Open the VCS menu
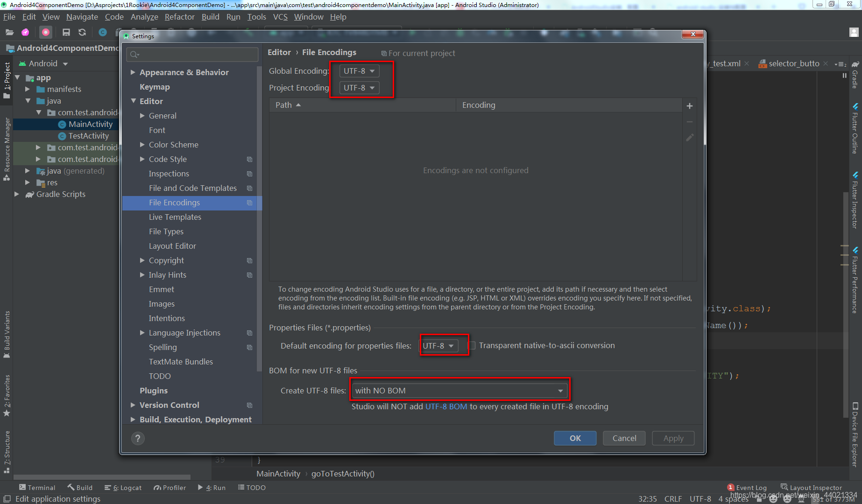Viewport: 862px width, 504px height. pyautogui.click(x=280, y=17)
